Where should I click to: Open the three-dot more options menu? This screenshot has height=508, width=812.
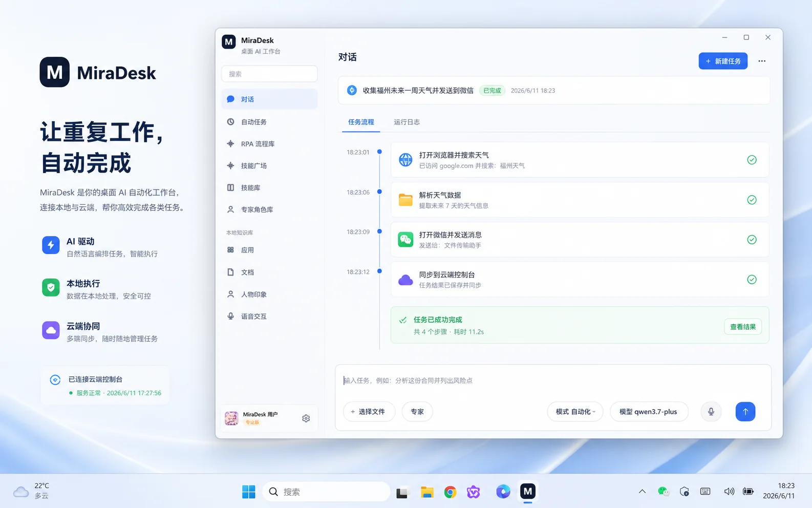tap(762, 61)
